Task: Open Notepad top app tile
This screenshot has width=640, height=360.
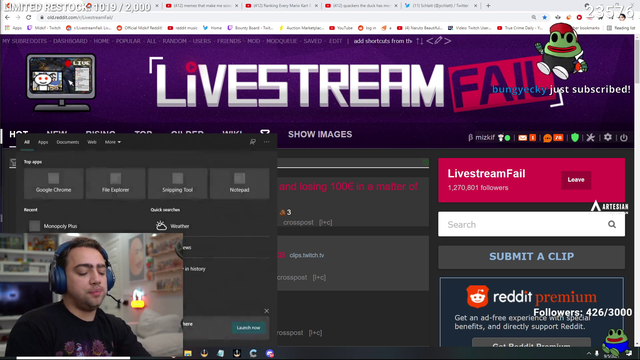Action: point(240,183)
